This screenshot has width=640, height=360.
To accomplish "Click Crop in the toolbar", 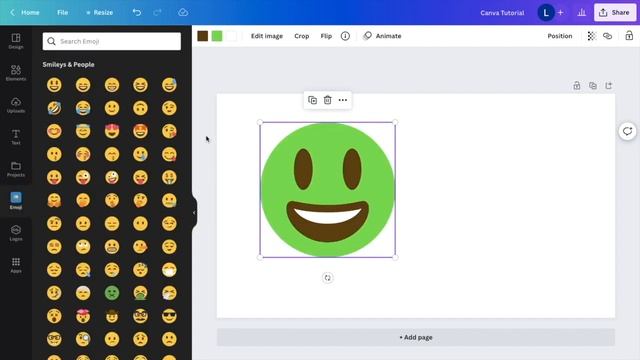I will tap(302, 36).
